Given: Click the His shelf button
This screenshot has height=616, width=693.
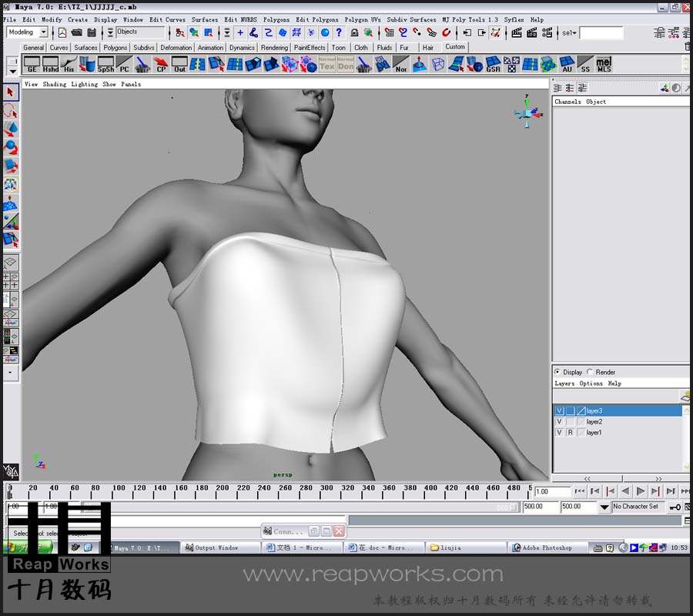Looking at the screenshot, I should [69, 65].
